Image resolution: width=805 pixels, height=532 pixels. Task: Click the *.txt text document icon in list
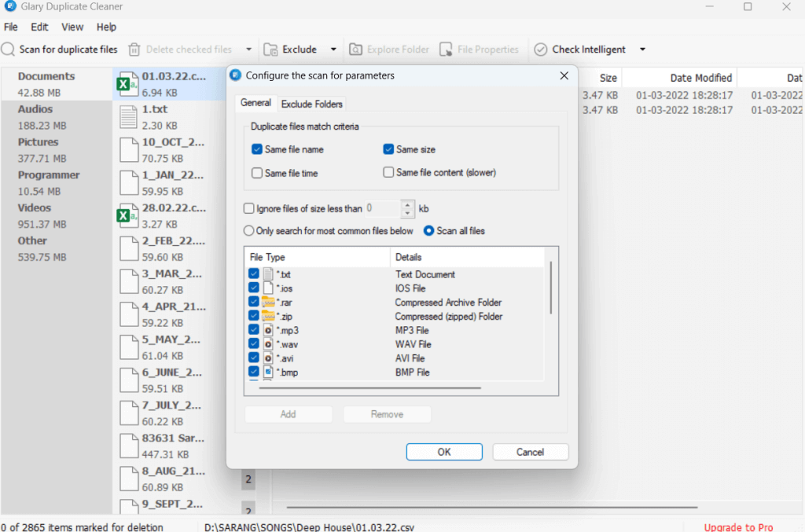click(x=268, y=274)
